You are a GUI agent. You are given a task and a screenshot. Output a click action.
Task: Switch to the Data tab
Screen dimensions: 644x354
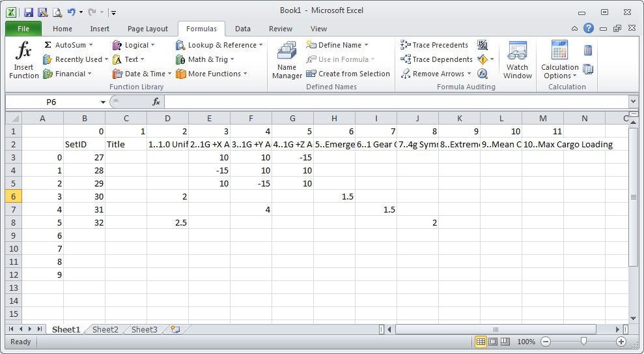pos(243,29)
